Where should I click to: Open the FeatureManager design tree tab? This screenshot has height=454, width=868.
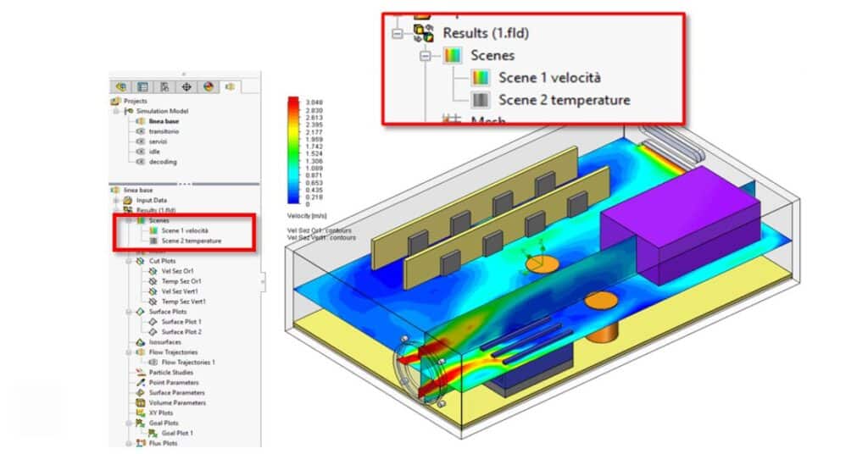point(121,86)
